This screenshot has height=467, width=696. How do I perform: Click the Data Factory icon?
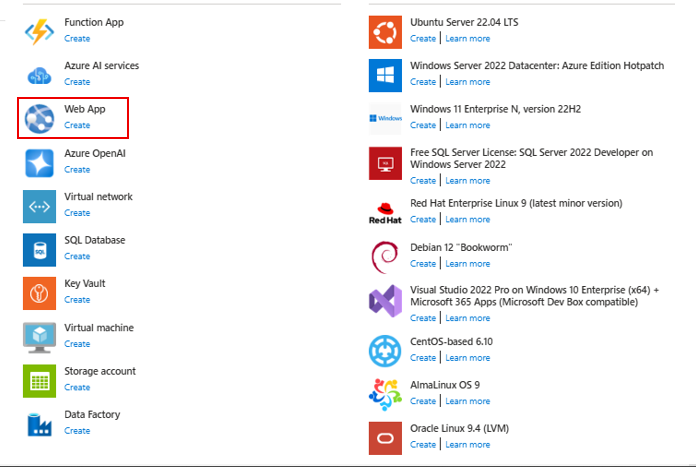point(40,424)
